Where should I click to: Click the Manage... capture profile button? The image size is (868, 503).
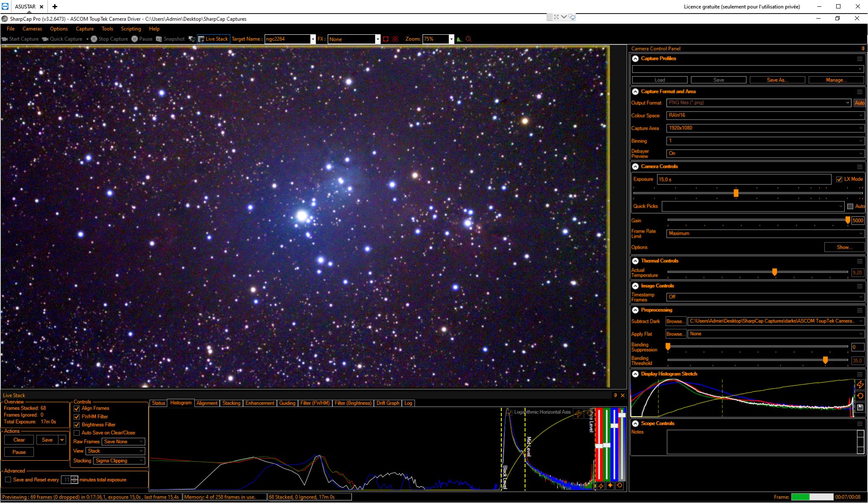836,80
